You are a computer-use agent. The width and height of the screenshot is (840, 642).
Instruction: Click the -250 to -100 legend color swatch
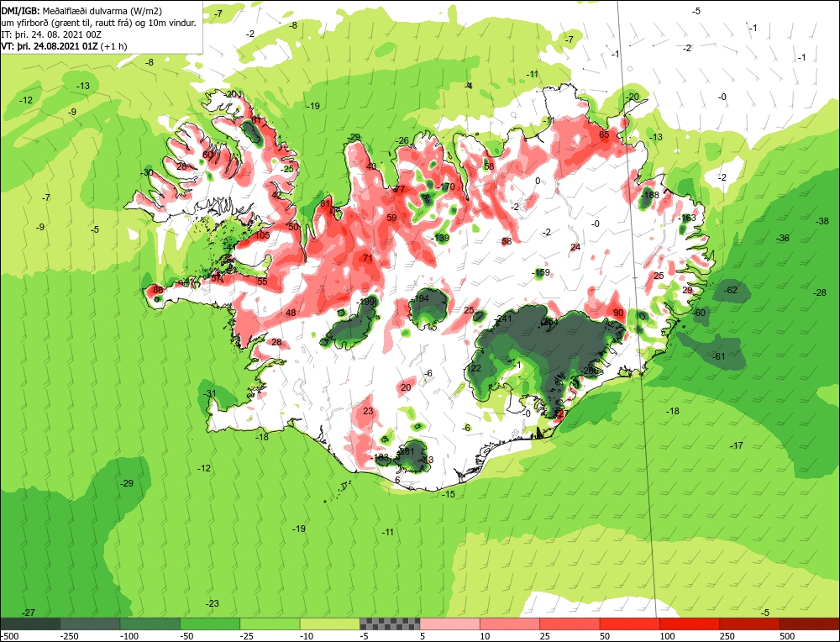(90, 624)
